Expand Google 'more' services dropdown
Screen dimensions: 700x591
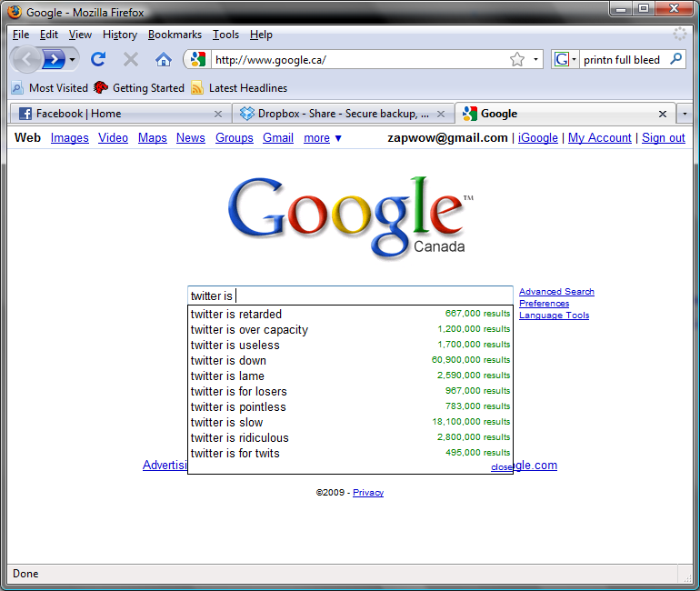pos(323,138)
